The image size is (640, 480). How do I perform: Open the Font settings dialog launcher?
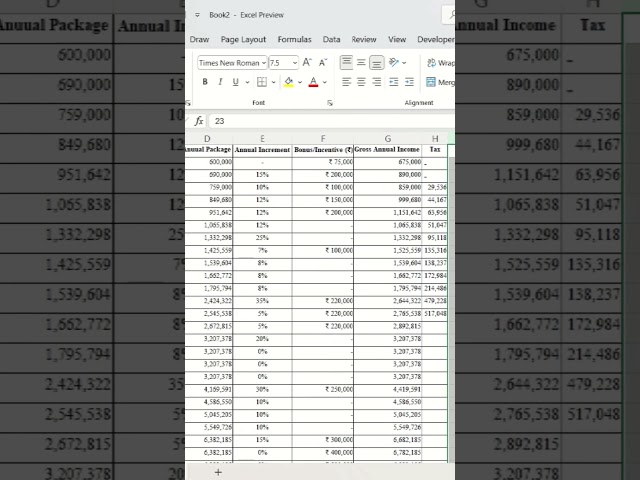330,103
